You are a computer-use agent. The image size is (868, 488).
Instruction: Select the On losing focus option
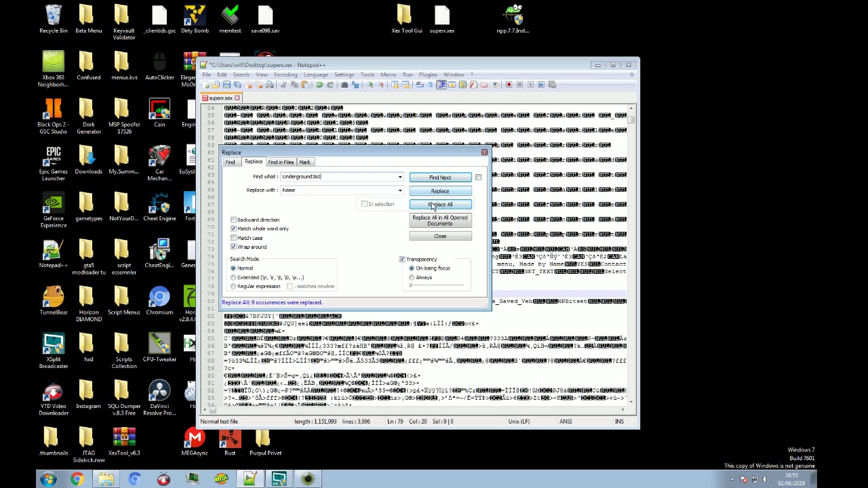click(x=412, y=268)
